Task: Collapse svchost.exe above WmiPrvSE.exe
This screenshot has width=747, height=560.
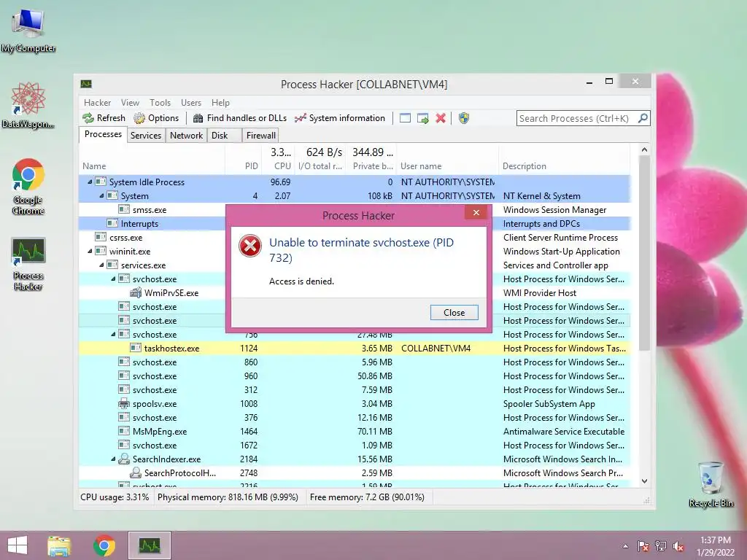Action: [113, 279]
